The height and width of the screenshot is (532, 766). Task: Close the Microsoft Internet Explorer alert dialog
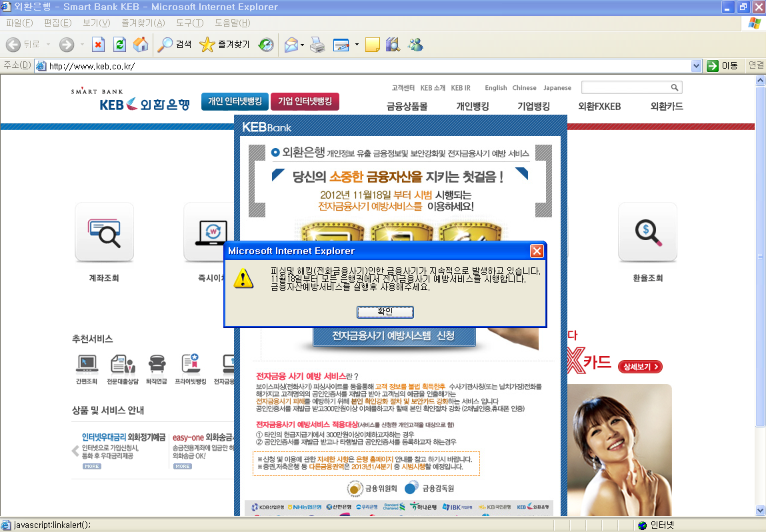pyautogui.click(x=537, y=251)
